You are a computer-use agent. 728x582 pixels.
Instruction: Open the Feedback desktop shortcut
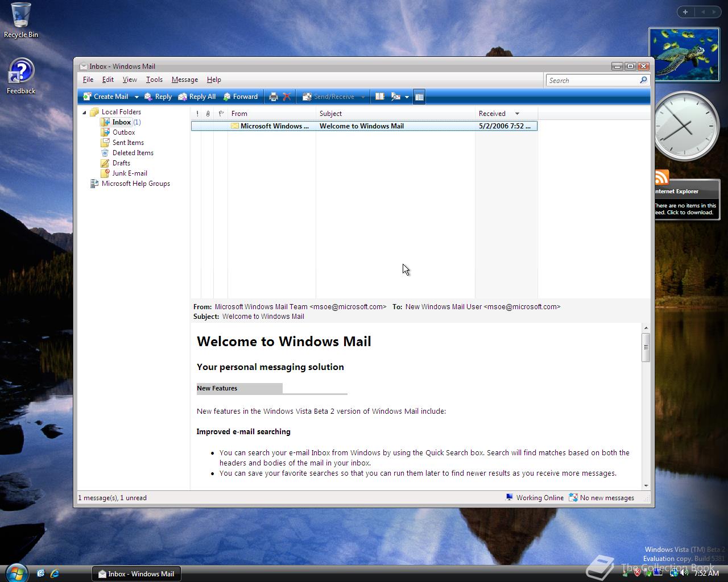[21, 76]
